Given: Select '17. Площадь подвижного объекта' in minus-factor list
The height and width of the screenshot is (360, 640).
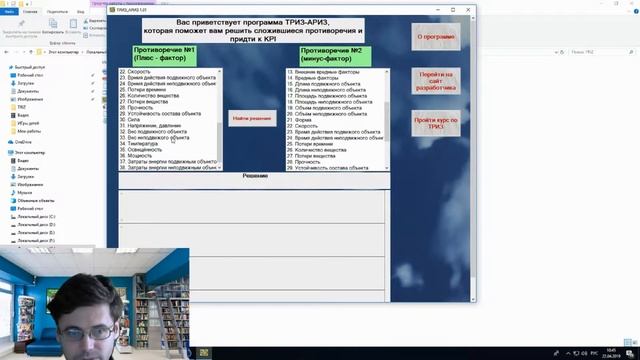Looking at the screenshot, I should pyautogui.click(x=327, y=96).
